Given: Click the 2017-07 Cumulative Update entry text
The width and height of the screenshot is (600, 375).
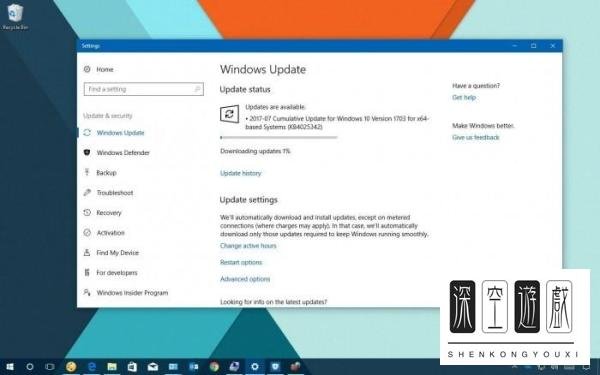Looking at the screenshot, I should [x=337, y=122].
